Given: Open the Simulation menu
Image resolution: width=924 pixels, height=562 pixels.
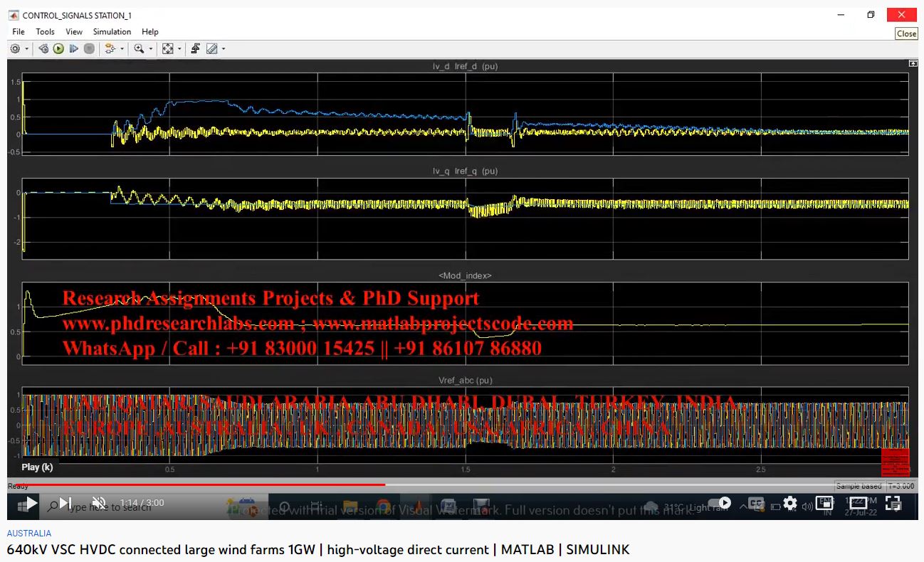Looking at the screenshot, I should [112, 32].
